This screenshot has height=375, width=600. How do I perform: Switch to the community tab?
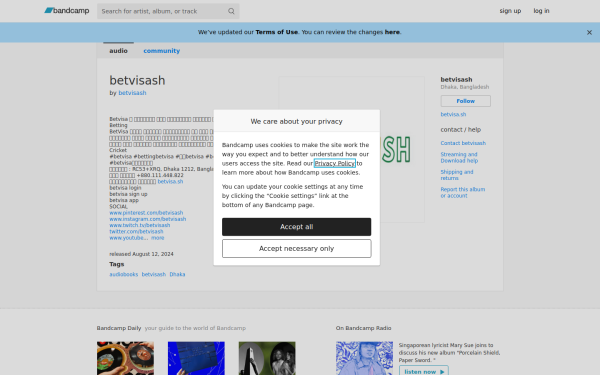pyautogui.click(x=161, y=51)
